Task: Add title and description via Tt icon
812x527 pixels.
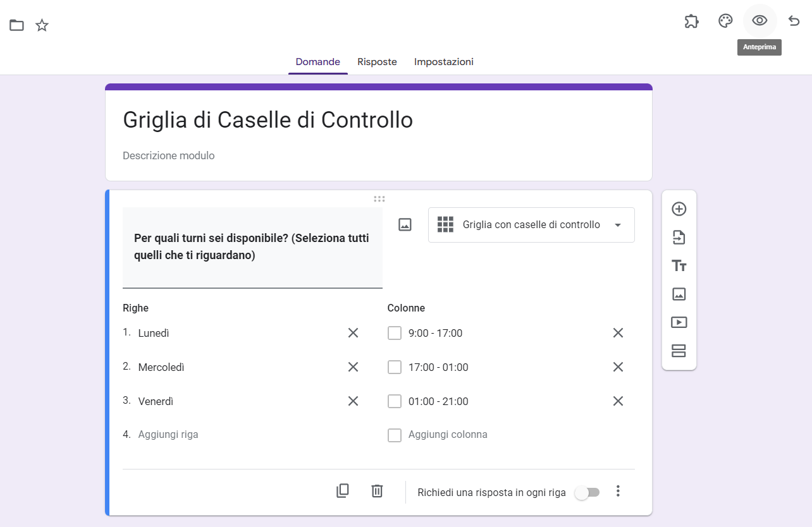Action: (x=679, y=266)
